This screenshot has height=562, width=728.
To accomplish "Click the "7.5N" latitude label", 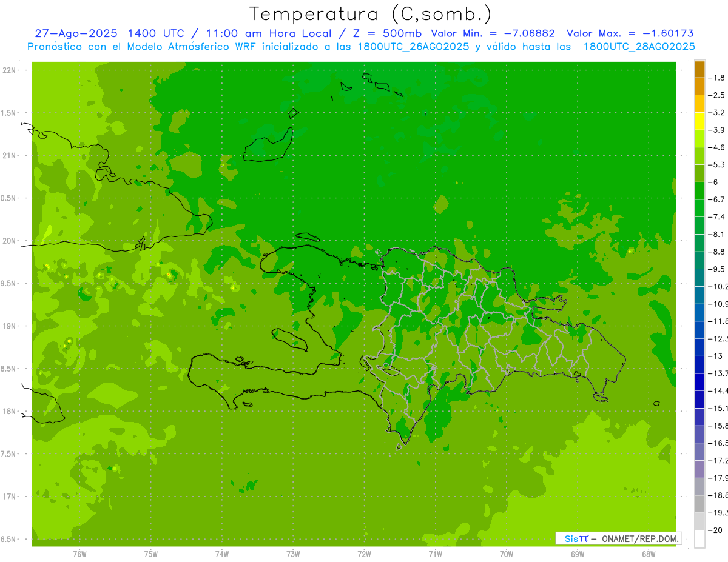I will click(x=9, y=454).
